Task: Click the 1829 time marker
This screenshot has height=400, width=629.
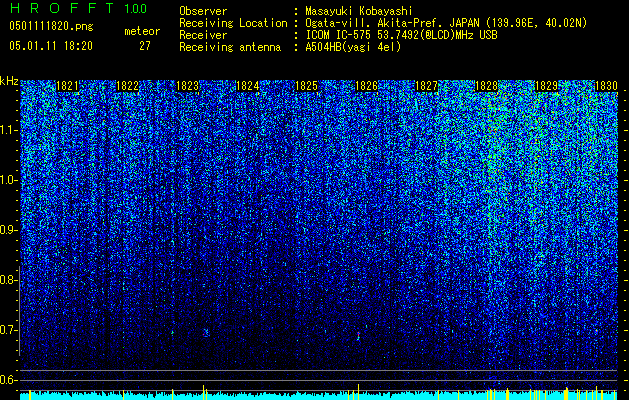Action: (x=546, y=86)
